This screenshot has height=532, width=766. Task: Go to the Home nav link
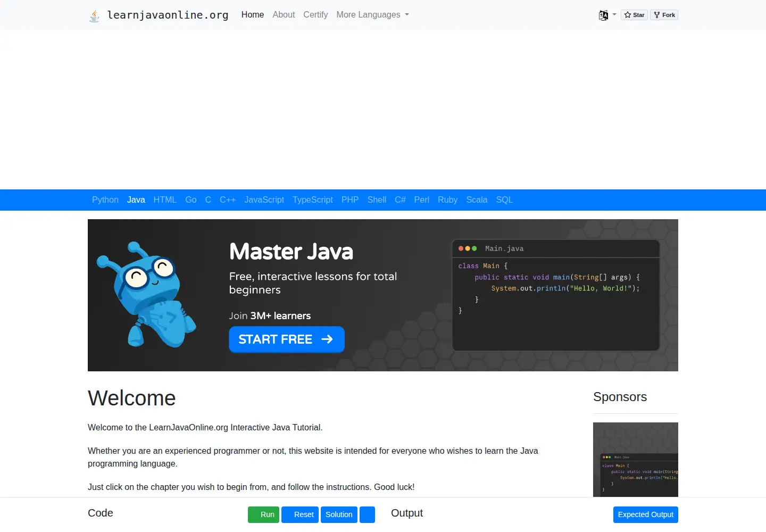tap(253, 15)
